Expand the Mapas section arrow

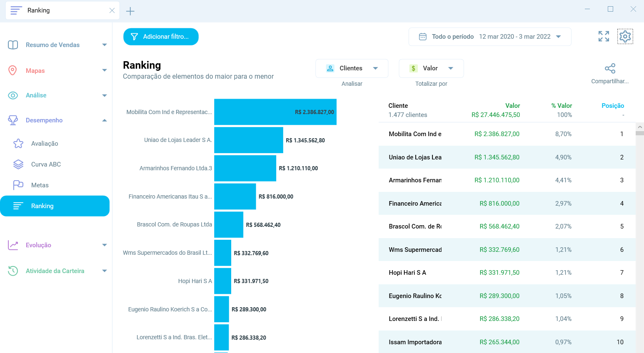pos(105,71)
